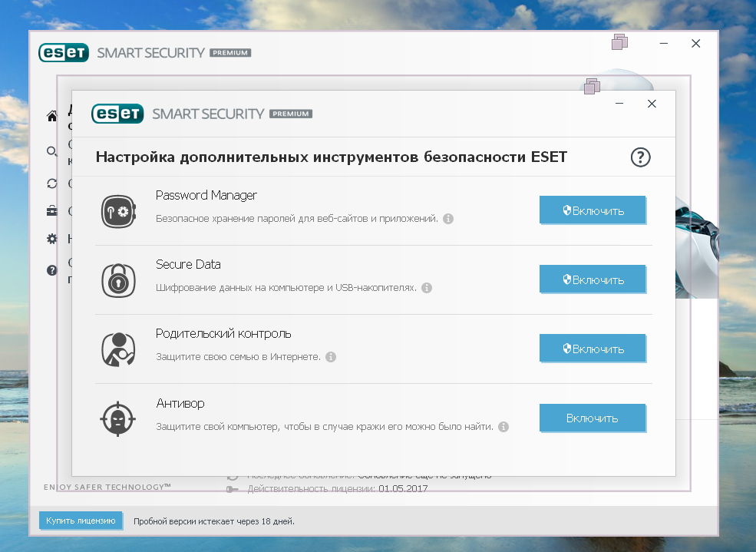Viewport: 756px width, 552px height.
Task: Minimize the ESET additional tools dialog
Action: point(619,104)
